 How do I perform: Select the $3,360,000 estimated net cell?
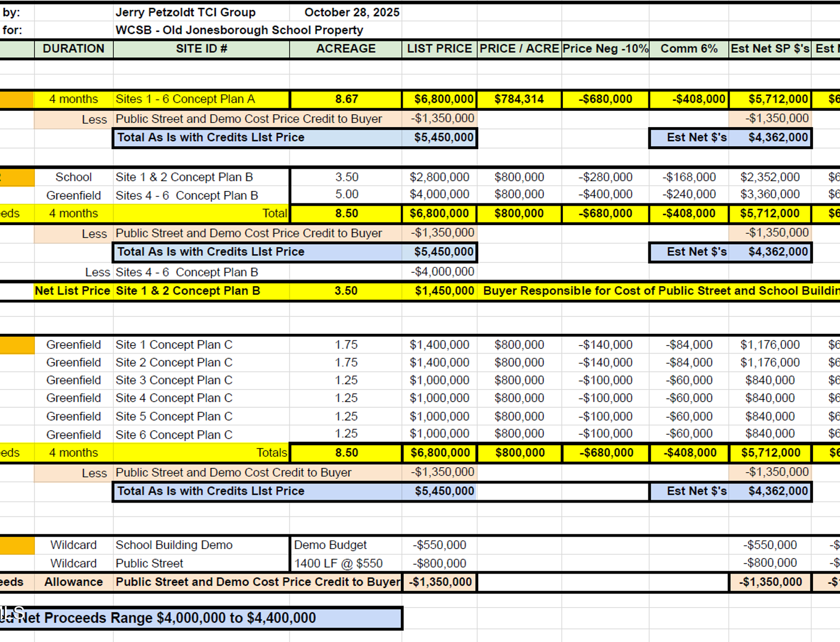[x=770, y=194]
